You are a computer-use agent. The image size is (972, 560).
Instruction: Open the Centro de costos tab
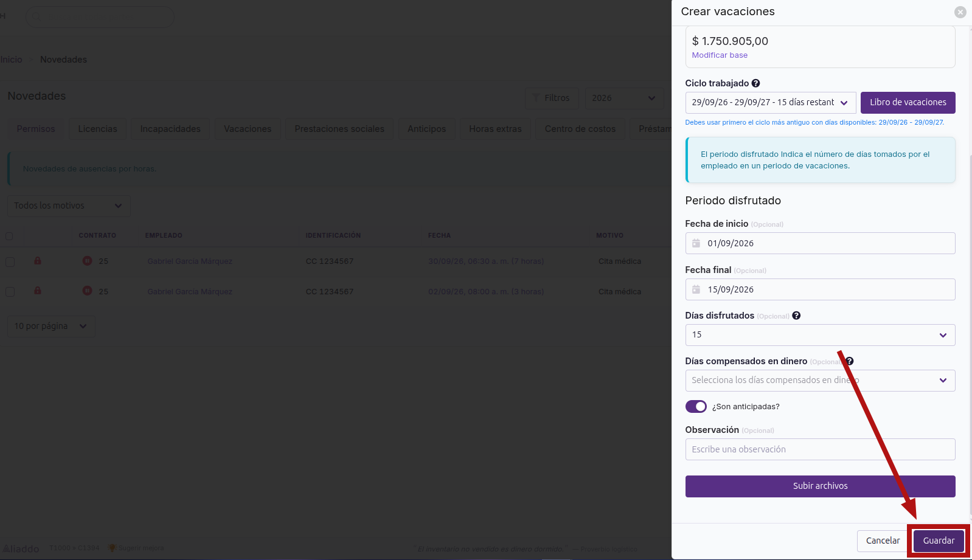(x=580, y=129)
